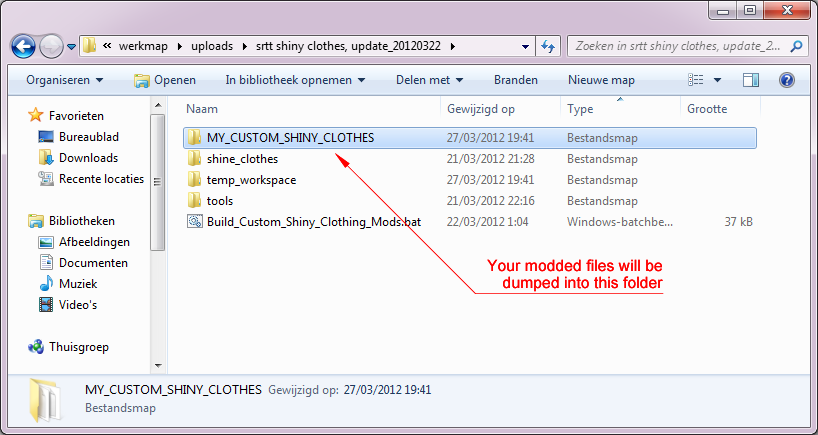Click the change view icon in toolbar

[x=696, y=80]
